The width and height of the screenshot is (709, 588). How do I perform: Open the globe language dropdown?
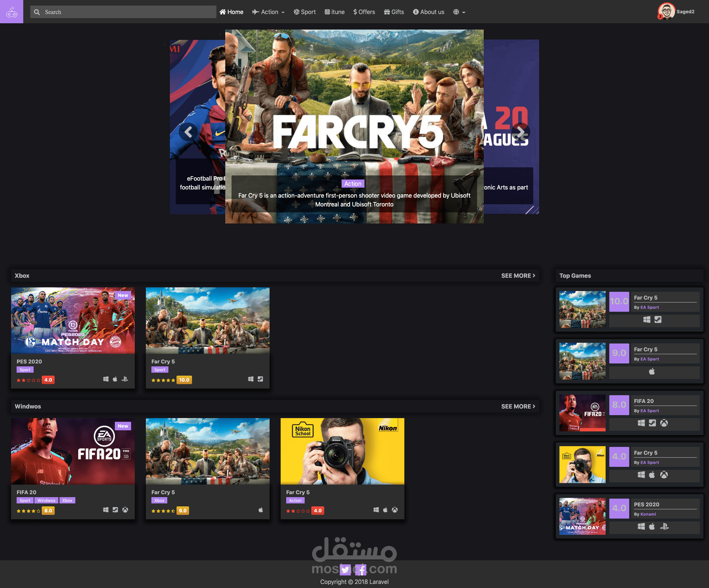tap(459, 12)
